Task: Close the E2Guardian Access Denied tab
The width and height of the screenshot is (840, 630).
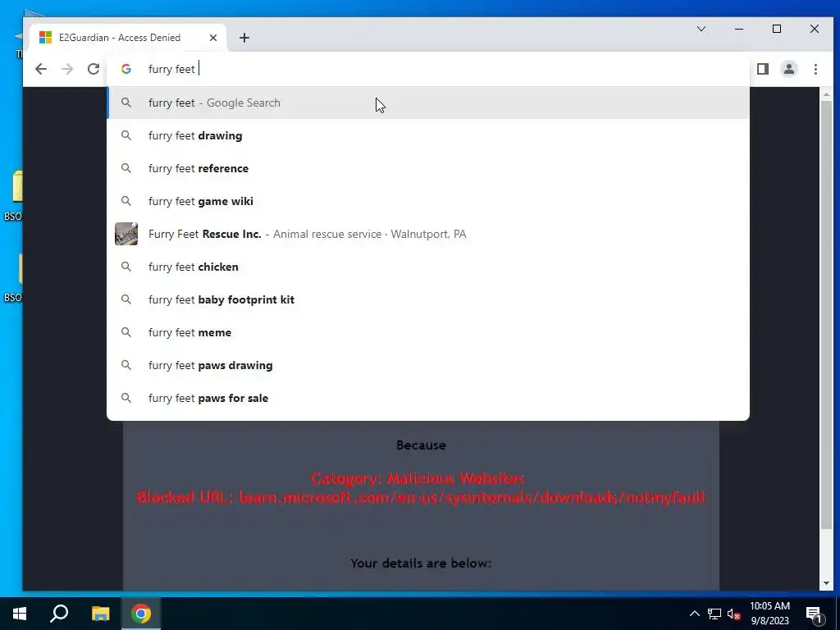Action: (x=213, y=38)
